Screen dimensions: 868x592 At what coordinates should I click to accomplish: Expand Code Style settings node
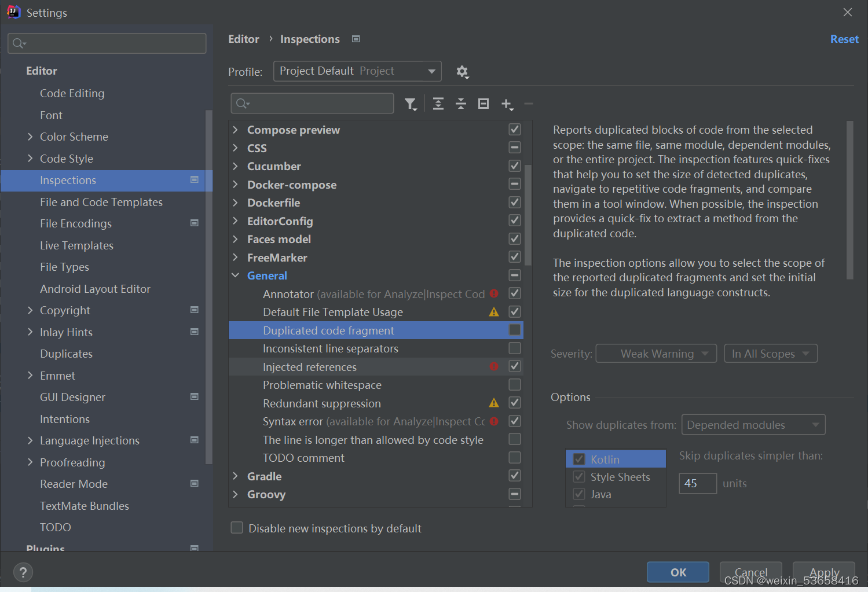click(30, 158)
